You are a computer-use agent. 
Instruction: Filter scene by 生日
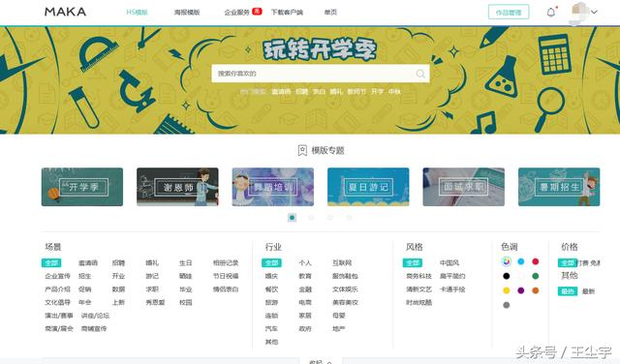(x=185, y=262)
